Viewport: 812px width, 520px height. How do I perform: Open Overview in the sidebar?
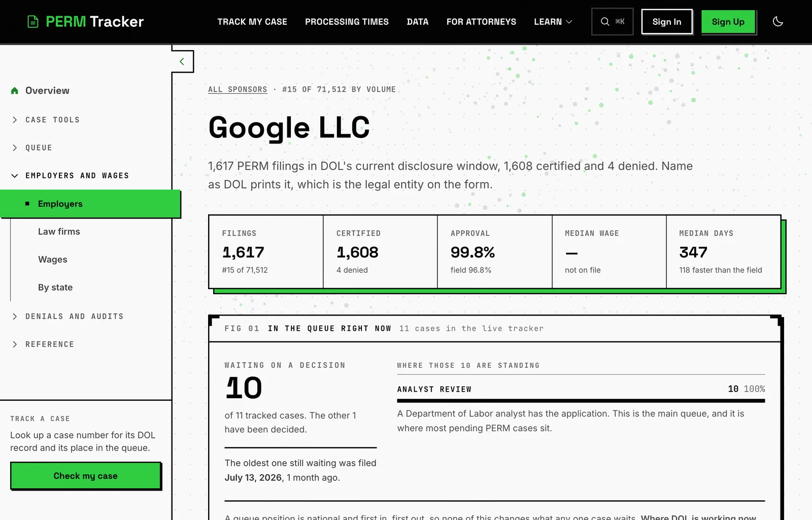[47, 91]
